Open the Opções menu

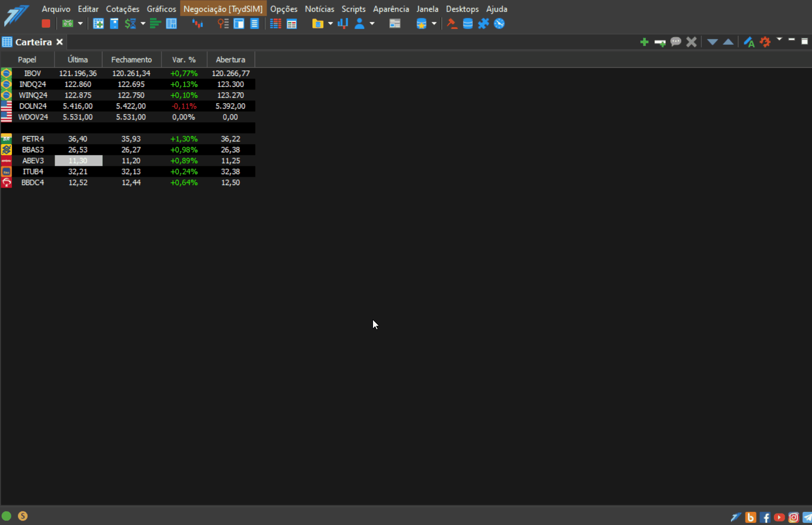(284, 9)
